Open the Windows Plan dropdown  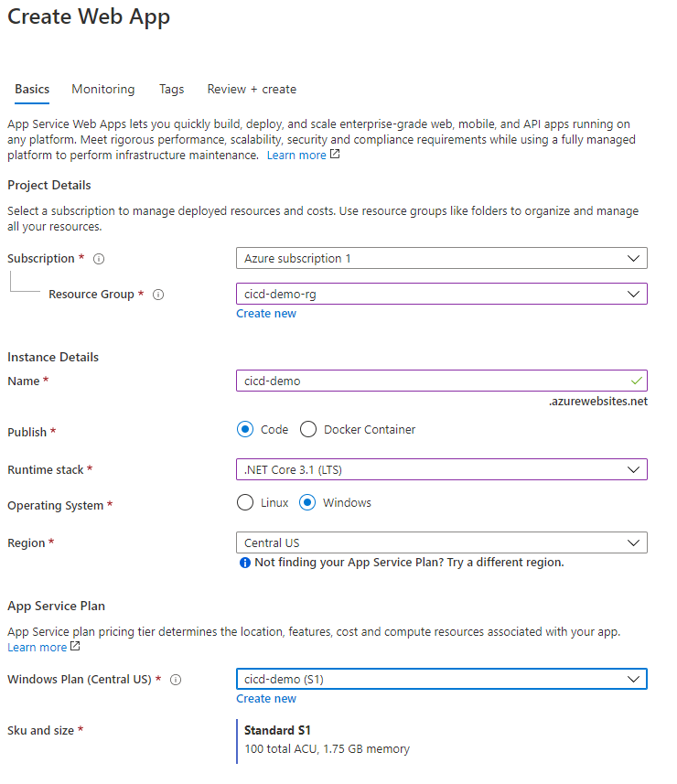pyautogui.click(x=442, y=679)
